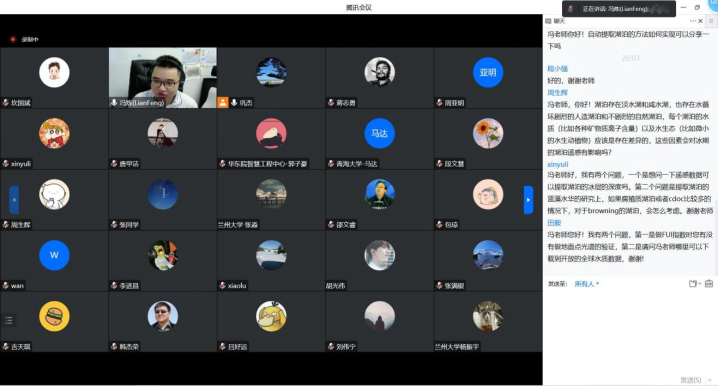Go to the next page of participants
The image size is (719, 386).
pyautogui.click(x=528, y=200)
